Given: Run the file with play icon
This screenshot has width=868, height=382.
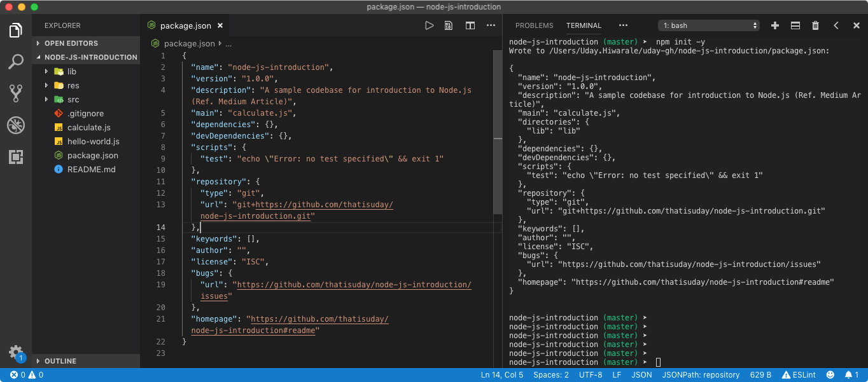Looking at the screenshot, I should point(430,25).
